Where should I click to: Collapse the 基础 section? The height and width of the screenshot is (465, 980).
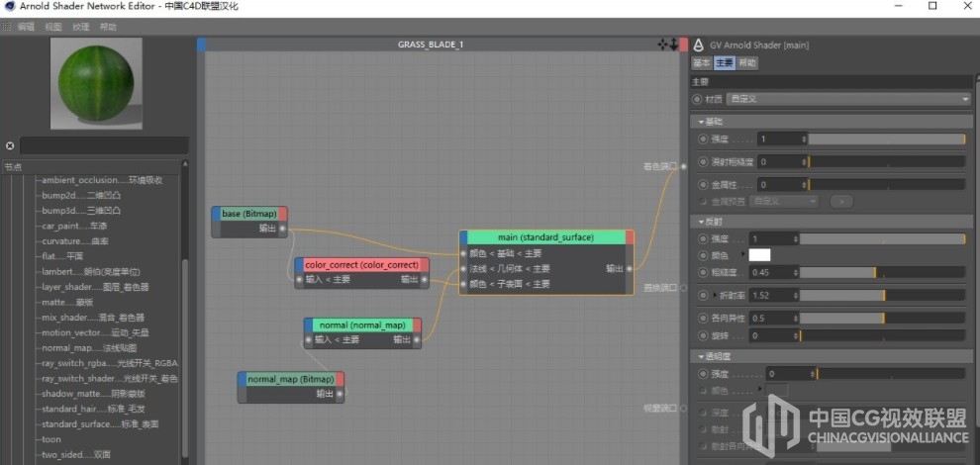click(x=701, y=122)
